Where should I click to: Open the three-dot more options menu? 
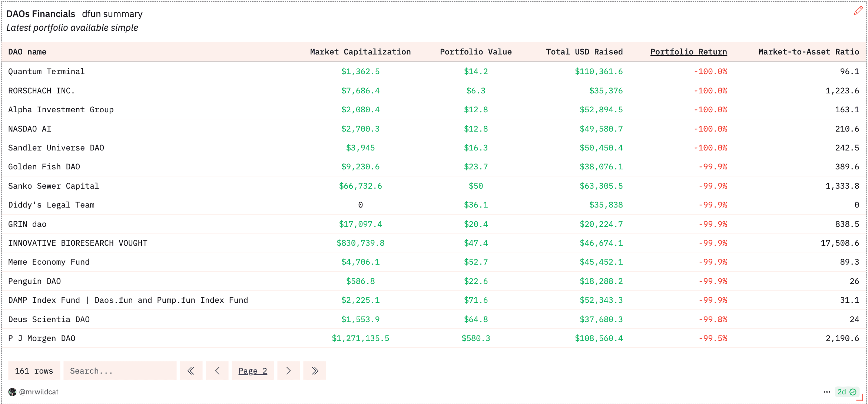click(x=827, y=392)
